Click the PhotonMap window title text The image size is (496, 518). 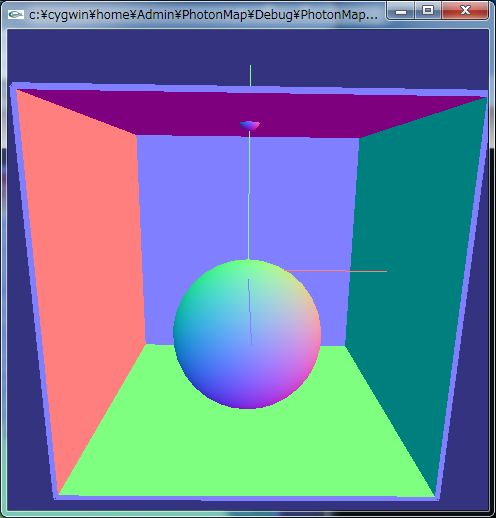click(203, 15)
